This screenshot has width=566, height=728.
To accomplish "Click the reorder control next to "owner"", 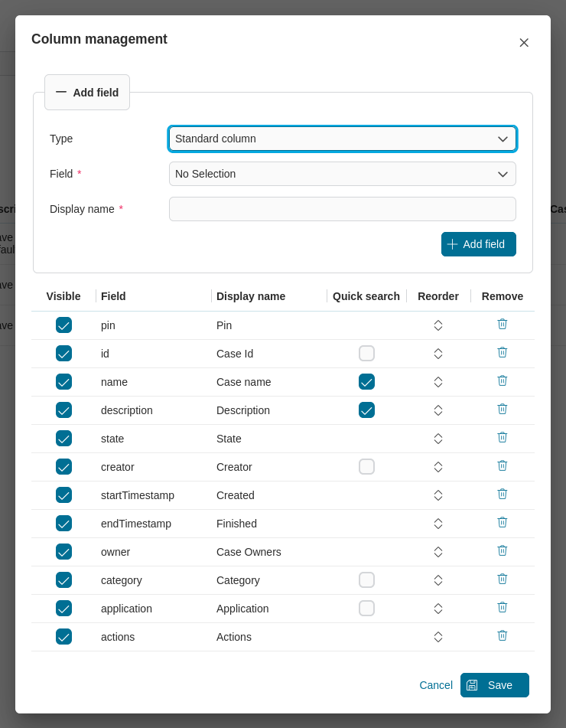I will (438, 550).
